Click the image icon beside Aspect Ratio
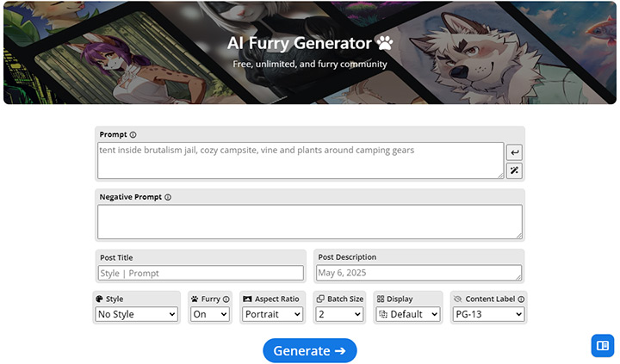The image size is (620, 364). pyautogui.click(x=247, y=299)
